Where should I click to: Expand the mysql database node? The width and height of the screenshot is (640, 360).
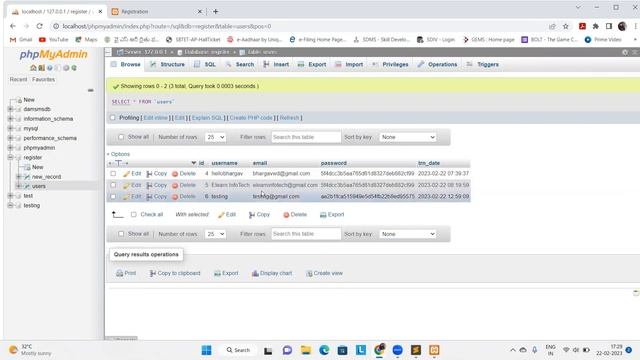click(10, 129)
